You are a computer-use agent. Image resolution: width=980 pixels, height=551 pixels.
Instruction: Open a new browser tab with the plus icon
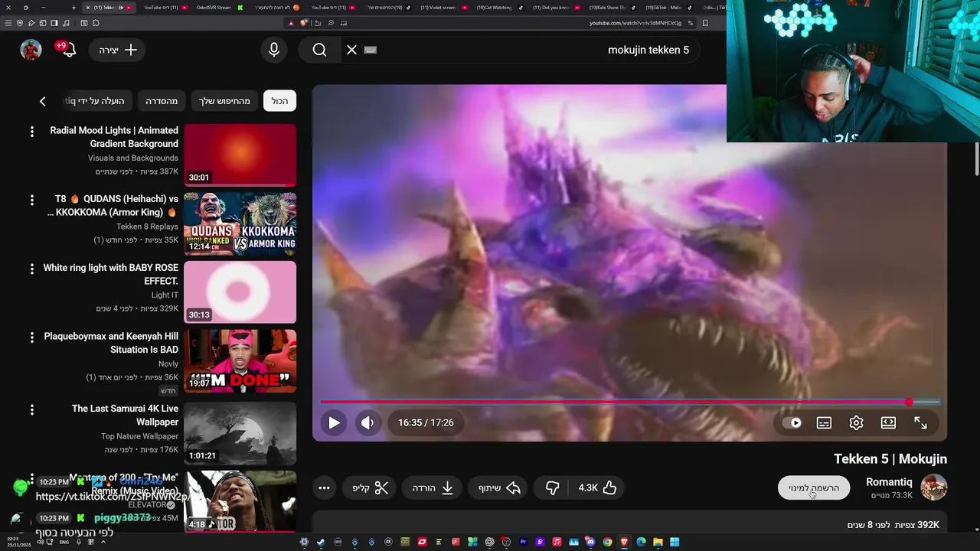coord(73,8)
